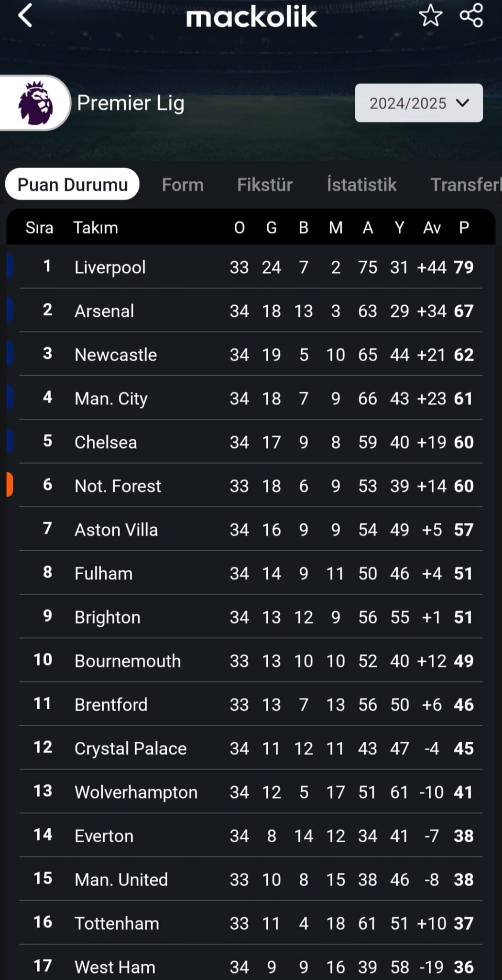502x980 pixels.
Task: Open the 2024/2025 season dropdown
Action: pos(419,103)
